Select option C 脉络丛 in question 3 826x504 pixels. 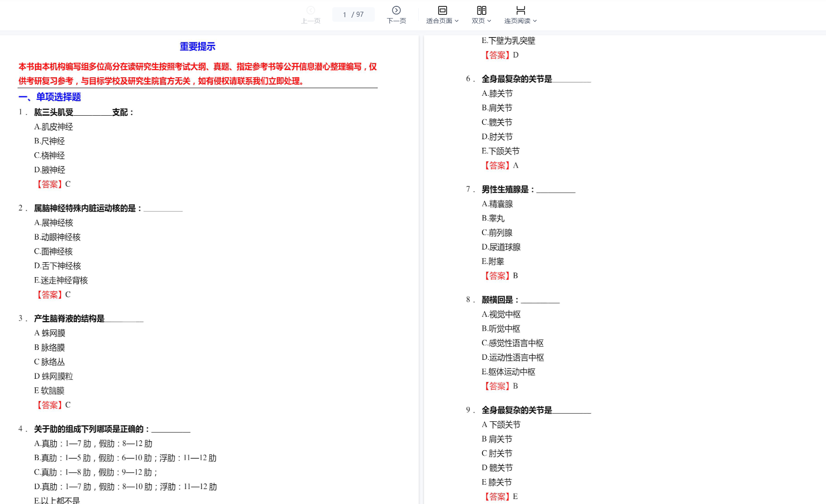pyautogui.click(x=50, y=362)
